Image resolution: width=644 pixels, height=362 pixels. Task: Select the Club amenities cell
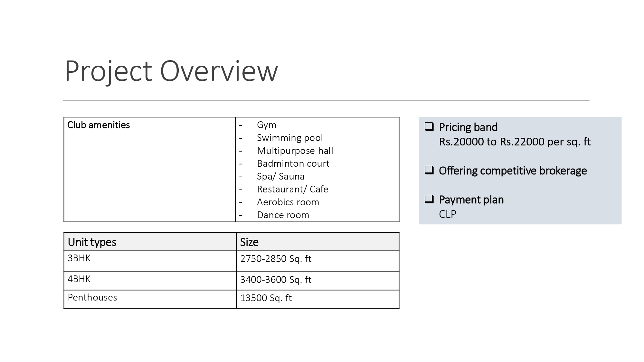[x=99, y=125]
